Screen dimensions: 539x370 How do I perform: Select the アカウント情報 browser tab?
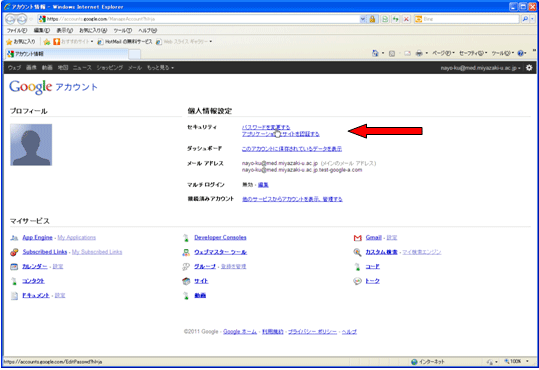67,54
